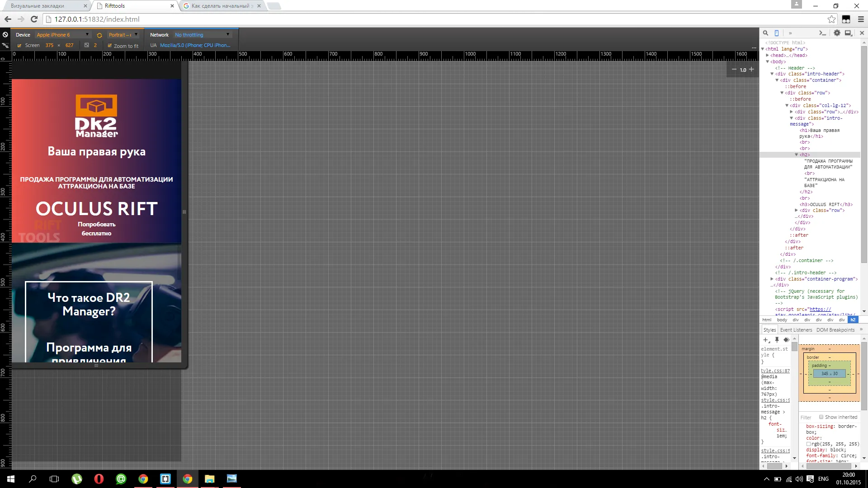Collapse the div class col-lg-12 node

787,105
